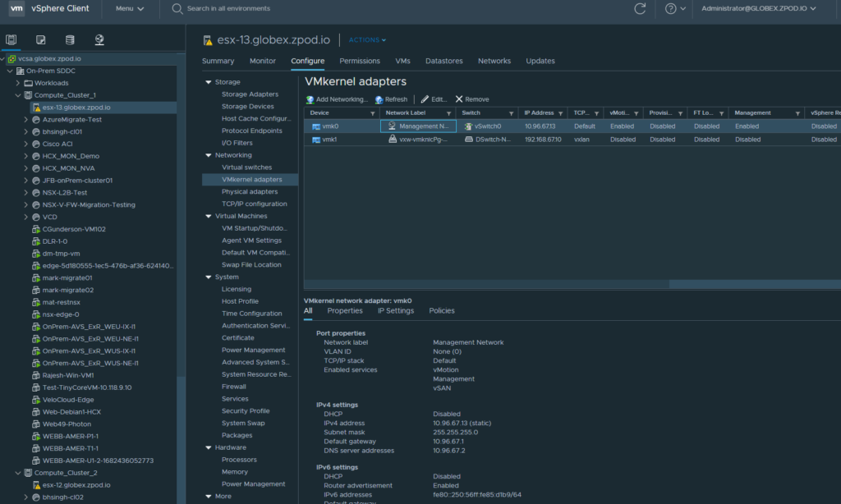This screenshot has height=504, width=841.
Task: Expand the AzureMigrate-Test resource pool
Action: click(25, 120)
